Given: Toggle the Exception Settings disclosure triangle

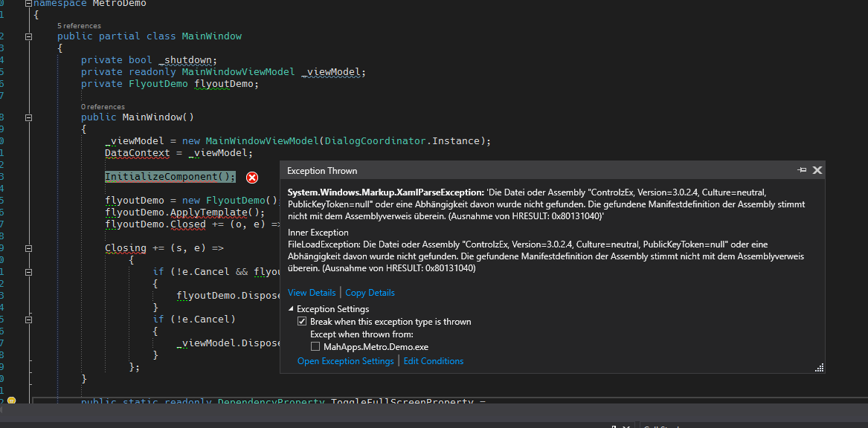Looking at the screenshot, I should (x=290, y=308).
